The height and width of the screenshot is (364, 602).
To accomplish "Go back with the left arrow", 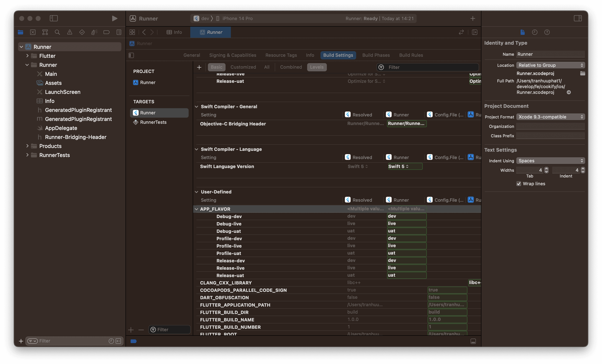I will [x=144, y=32].
